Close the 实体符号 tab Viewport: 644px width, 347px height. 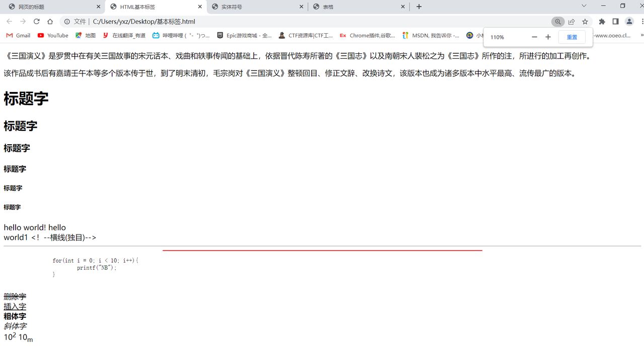(301, 7)
